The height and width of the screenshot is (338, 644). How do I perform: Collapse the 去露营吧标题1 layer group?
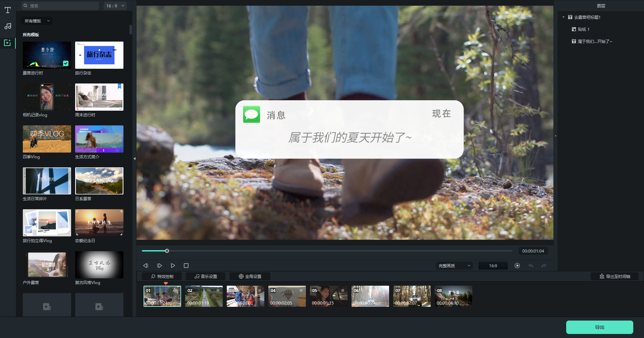pyautogui.click(x=563, y=17)
